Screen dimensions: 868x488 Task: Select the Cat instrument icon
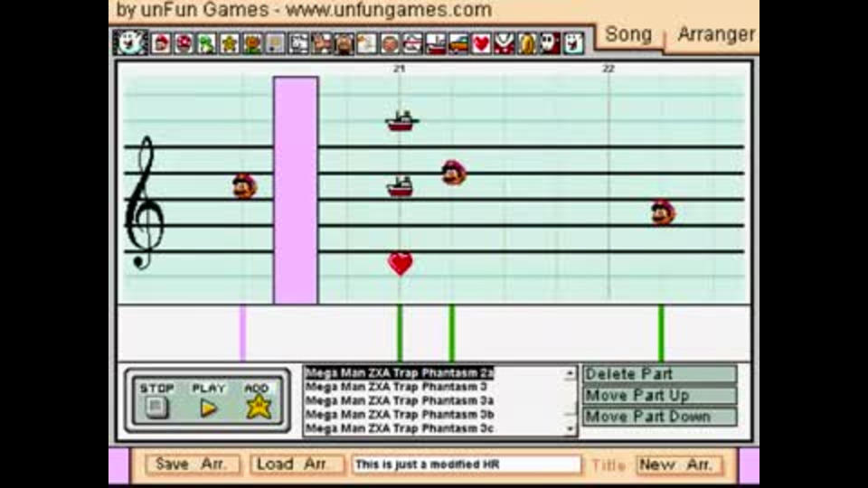[x=322, y=43]
